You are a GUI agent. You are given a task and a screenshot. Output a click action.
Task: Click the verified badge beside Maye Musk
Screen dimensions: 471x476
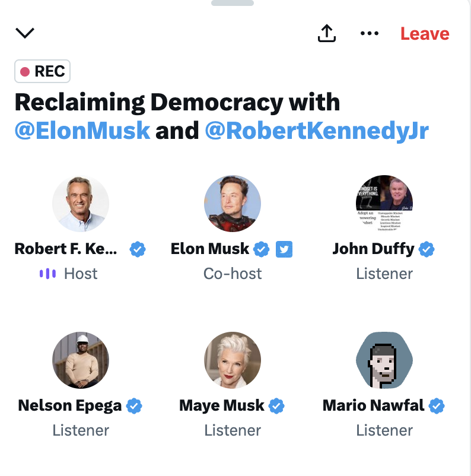pos(276,406)
